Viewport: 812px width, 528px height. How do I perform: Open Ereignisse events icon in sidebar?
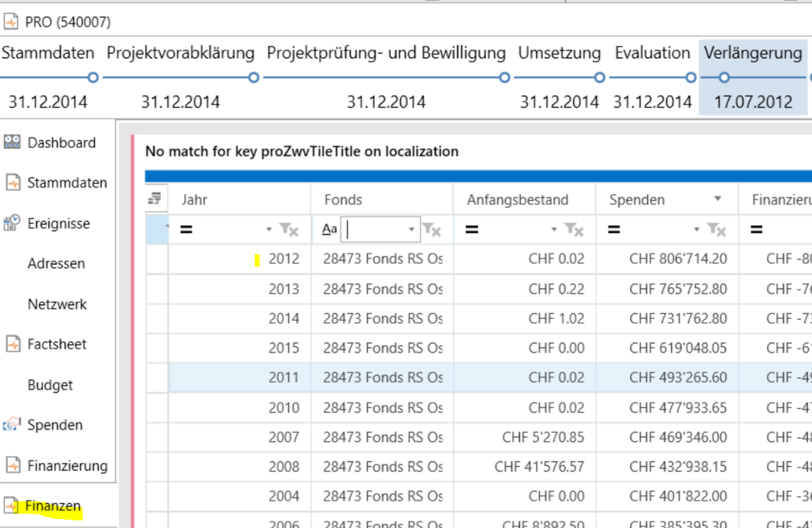pyautogui.click(x=12, y=223)
